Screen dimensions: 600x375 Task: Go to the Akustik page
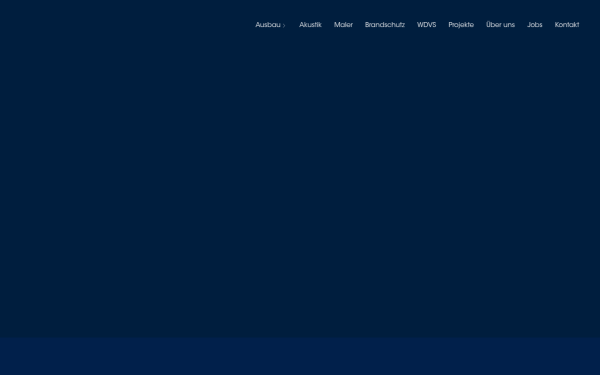coord(310,25)
